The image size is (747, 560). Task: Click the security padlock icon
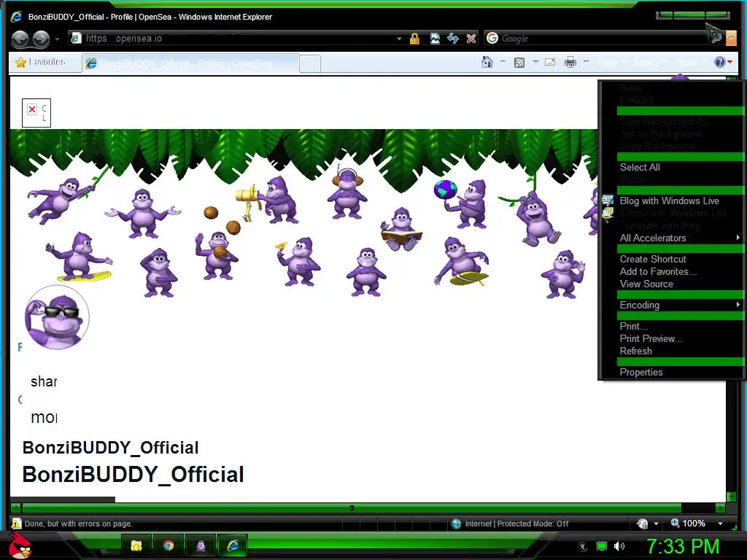[x=414, y=39]
